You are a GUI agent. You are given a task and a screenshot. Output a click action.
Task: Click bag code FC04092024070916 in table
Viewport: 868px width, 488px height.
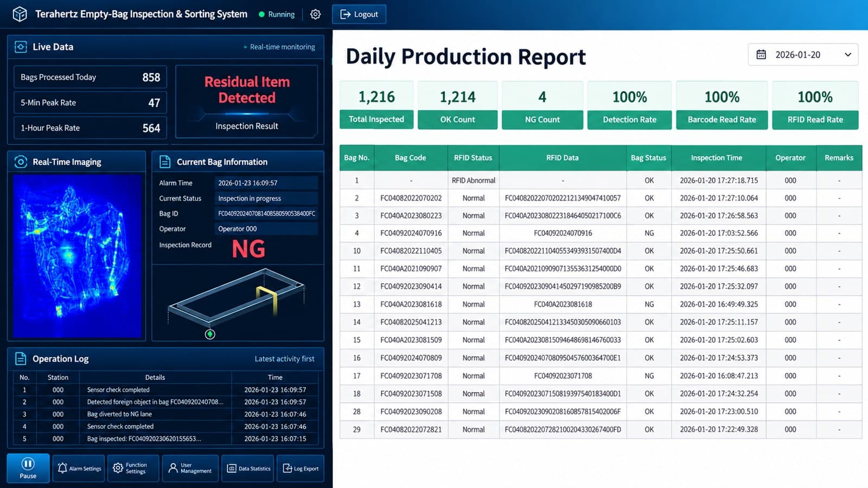411,233
